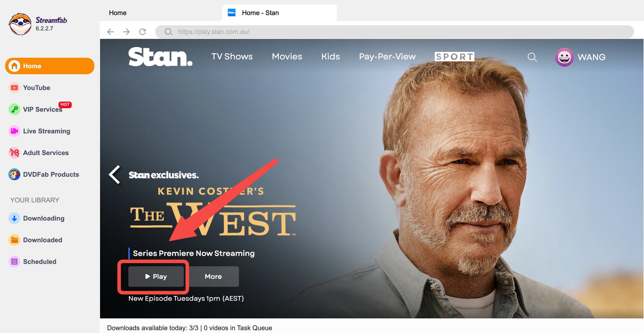Viewport: 644px width, 333px height.
Task: Click the Stan exclusives label
Action: pyautogui.click(x=164, y=175)
